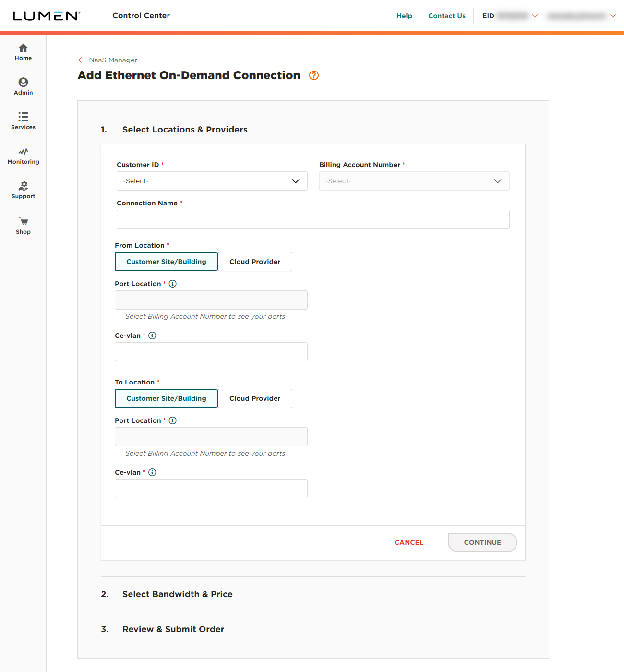The height and width of the screenshot is (672, 624).
Task: Open To Location Port Location field
Action: (x=211, y=437)
